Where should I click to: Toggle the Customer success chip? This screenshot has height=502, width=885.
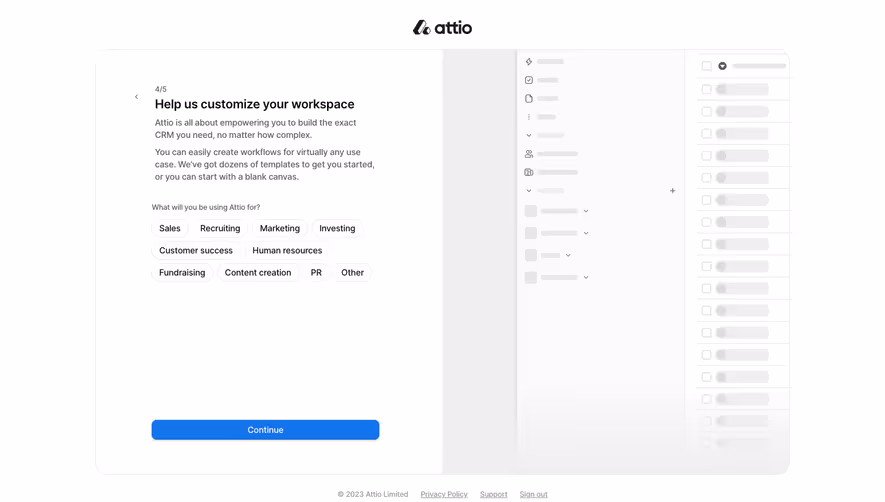point(196,250)
